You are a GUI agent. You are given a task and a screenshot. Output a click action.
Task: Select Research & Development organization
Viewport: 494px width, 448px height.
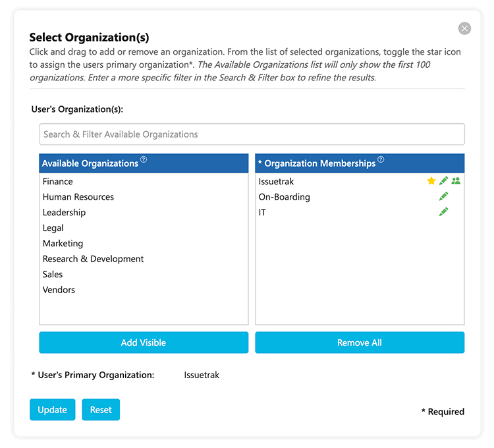point(144,259)
